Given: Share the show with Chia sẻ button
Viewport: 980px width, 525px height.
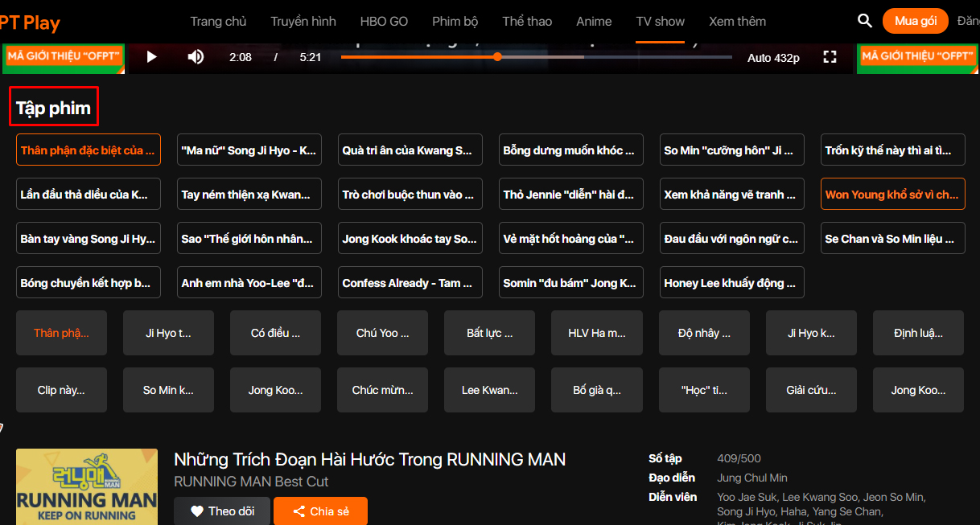Looking at the screenshot, I should click(320, 511).
